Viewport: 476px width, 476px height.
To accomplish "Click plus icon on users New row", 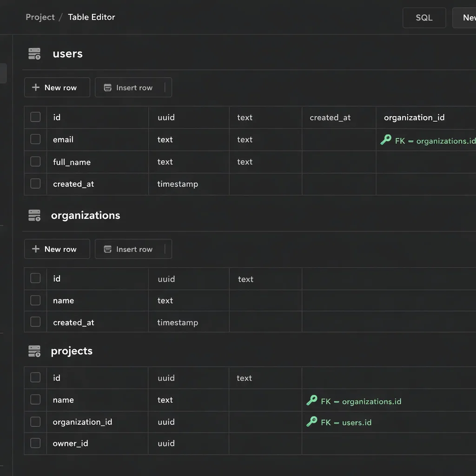I will pos(35,87).
